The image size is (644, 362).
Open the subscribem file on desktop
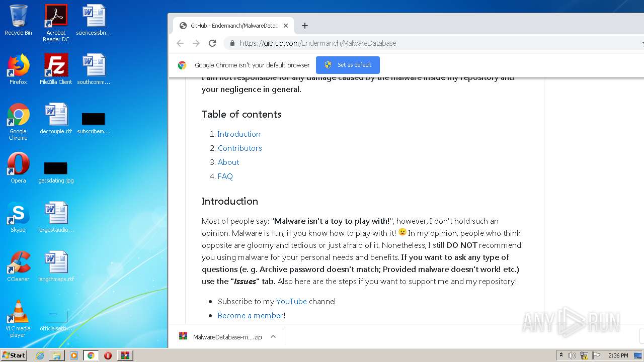pos(94,123)
